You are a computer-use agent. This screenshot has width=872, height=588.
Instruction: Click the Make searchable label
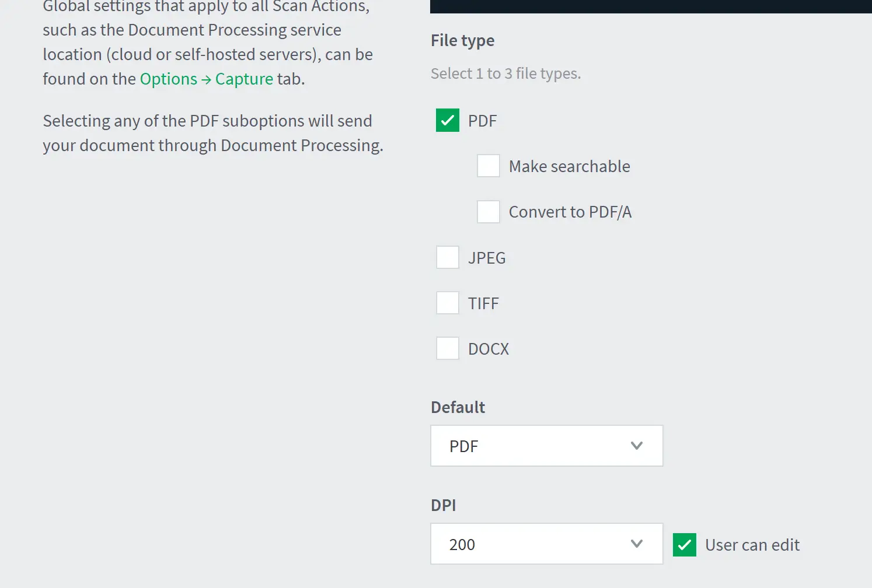[569, 167]
